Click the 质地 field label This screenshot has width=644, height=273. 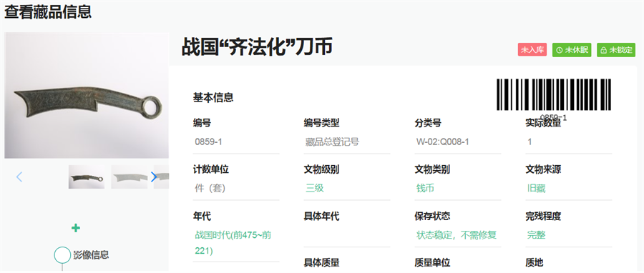click(535, 263)
